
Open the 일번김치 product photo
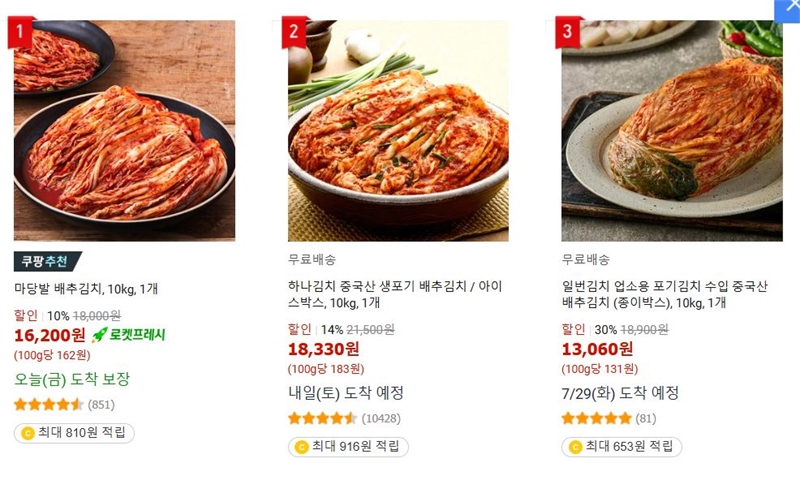(x=672, y=130)
